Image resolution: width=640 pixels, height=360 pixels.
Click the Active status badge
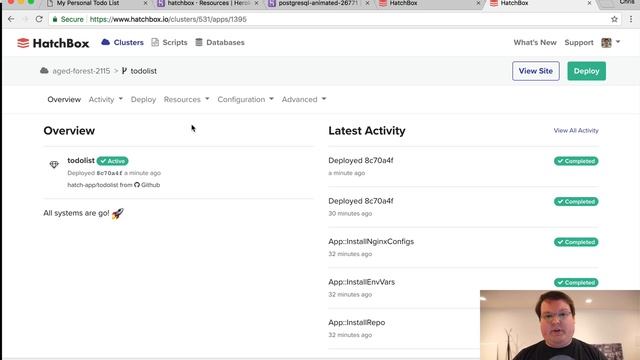click(113, 161)
